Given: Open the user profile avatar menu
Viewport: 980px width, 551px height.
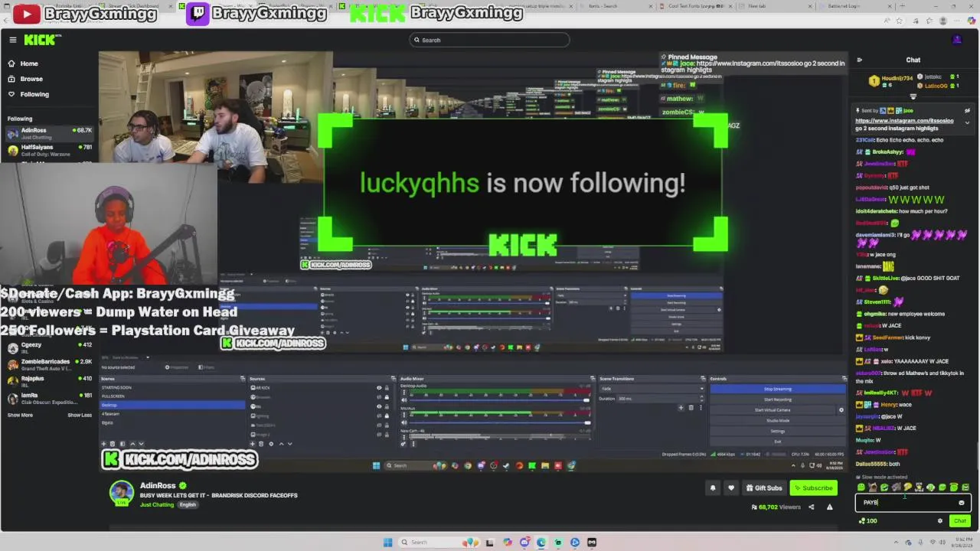Looking at the screenshot, I should 957,40.
